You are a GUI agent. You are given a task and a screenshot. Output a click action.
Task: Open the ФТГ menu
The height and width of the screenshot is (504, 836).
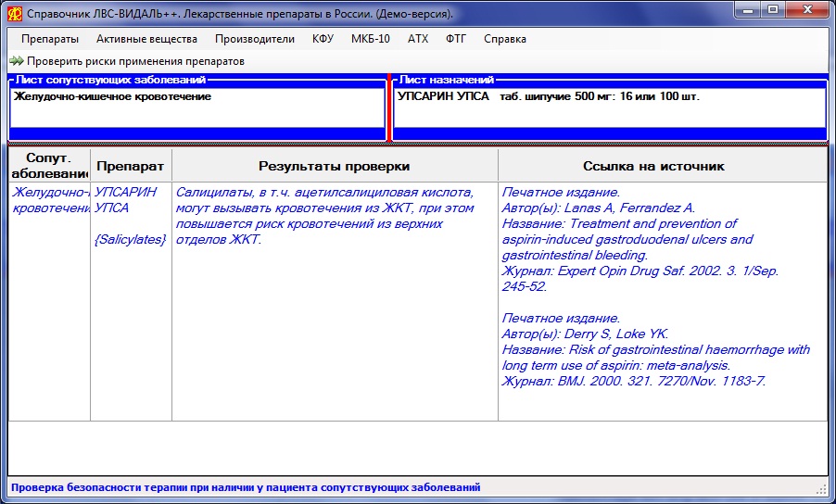pos(456,39)
